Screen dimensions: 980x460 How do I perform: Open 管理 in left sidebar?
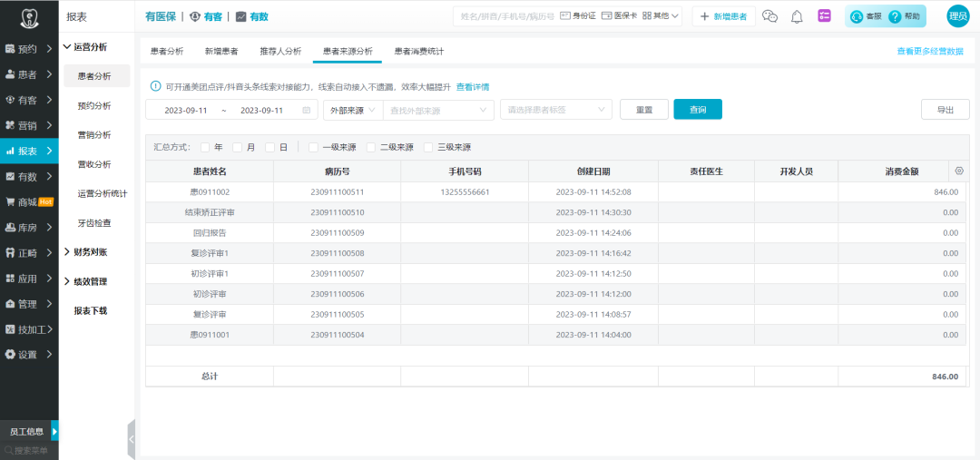(x=29, y=304)
